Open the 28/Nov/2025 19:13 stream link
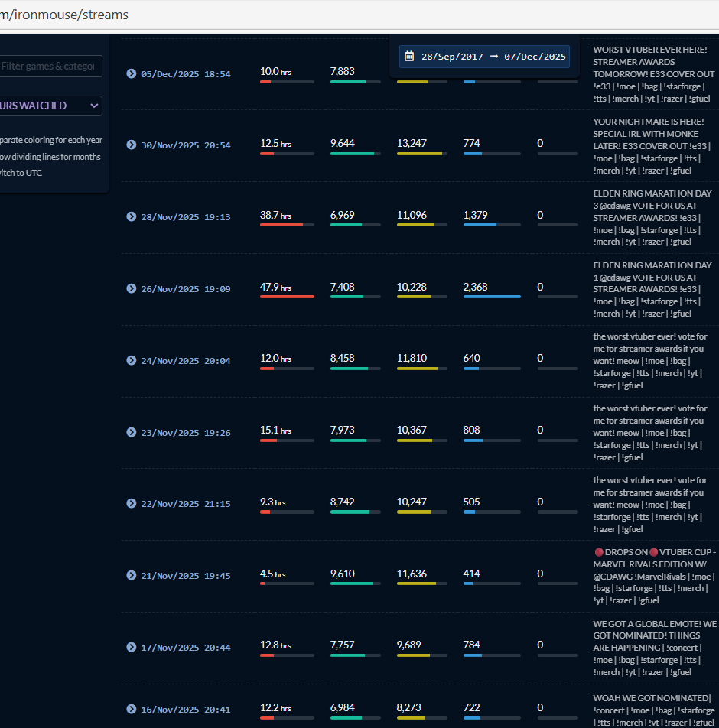The width and height of the screenshot is (719, 728). click(x=186, y=217)
